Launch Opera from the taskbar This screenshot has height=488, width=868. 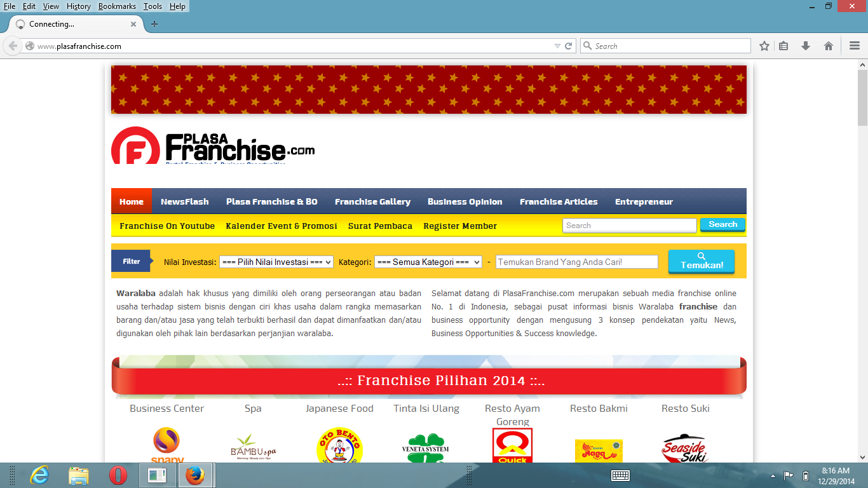tap(118, 475)
